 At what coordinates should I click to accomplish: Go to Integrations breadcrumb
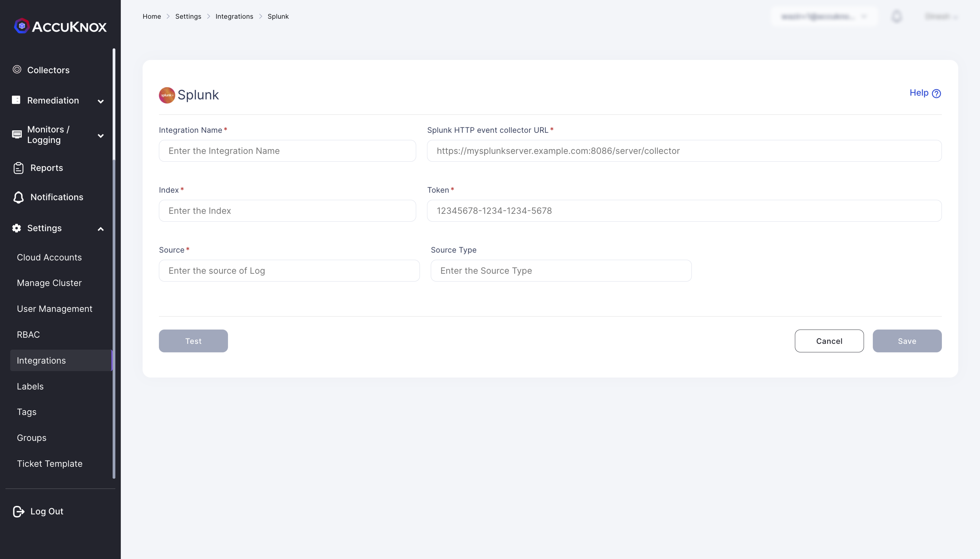(234, 16)
